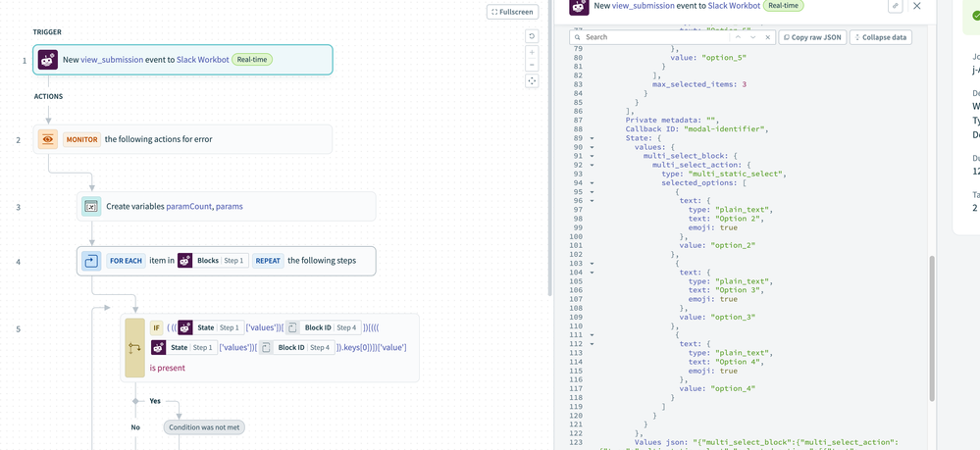Reset the canvas view with the undo icon
The image size is (980, 450).
[532, 36]
